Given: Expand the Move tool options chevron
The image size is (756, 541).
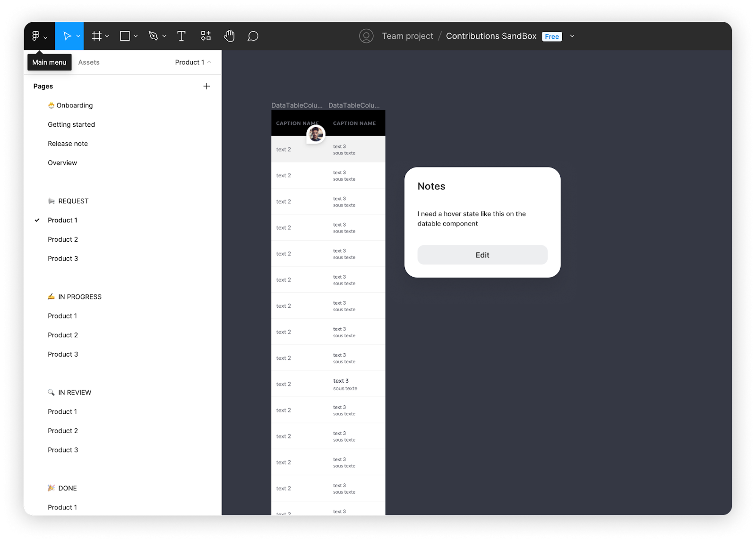Looking at the screenshot, I should click(x=78, y=35).
